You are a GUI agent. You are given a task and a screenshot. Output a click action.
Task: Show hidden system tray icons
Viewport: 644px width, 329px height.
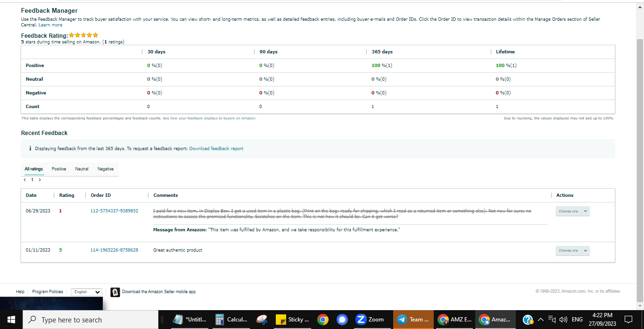[x=540, y=320]
